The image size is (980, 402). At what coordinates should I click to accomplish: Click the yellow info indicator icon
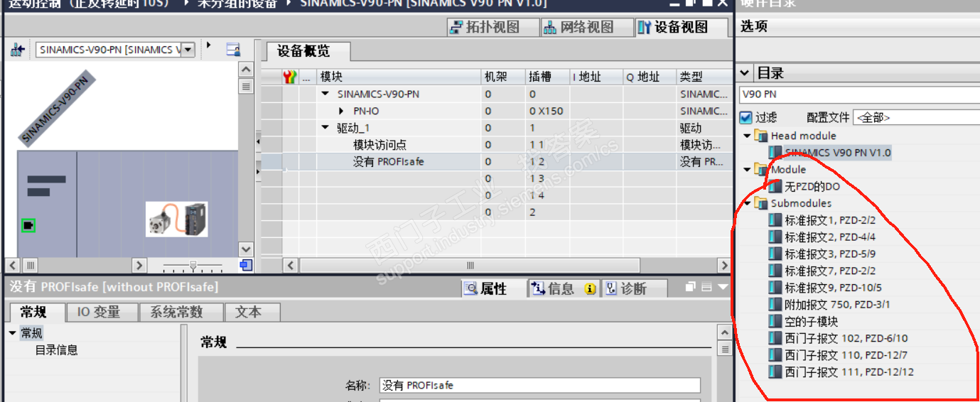590,289
